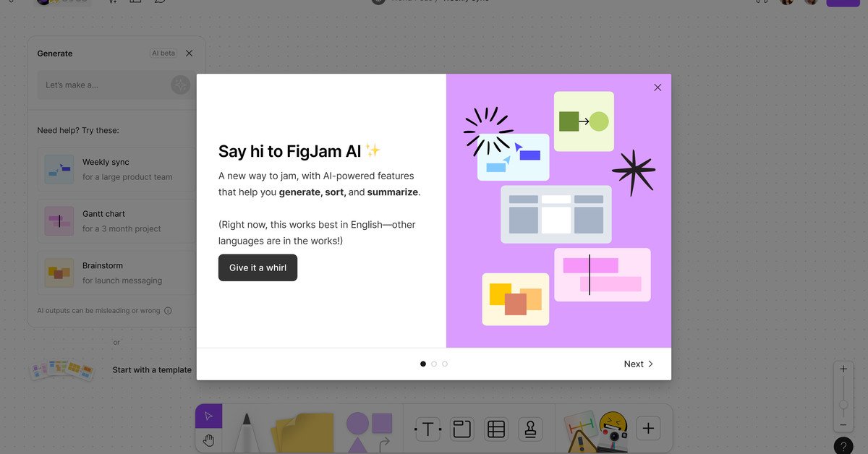Click the zoom in plus button

[x=843, y=369]
